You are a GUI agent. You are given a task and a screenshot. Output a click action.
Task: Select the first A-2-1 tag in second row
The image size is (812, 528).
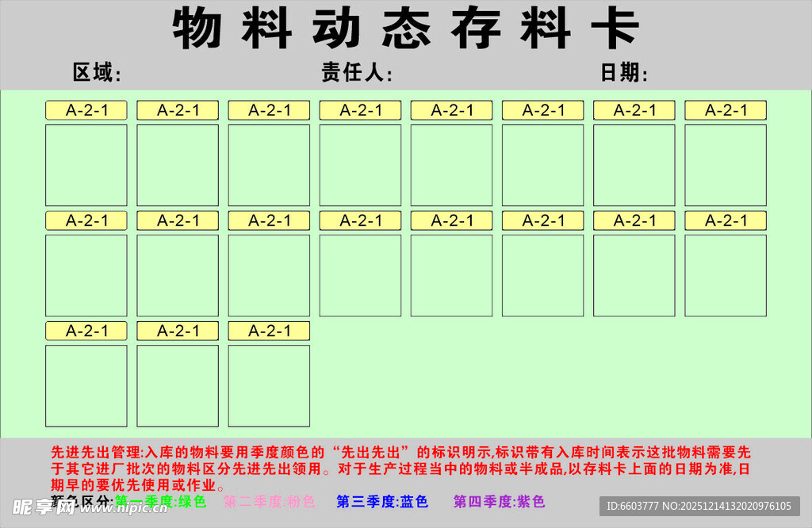click(x=86, y=220)
